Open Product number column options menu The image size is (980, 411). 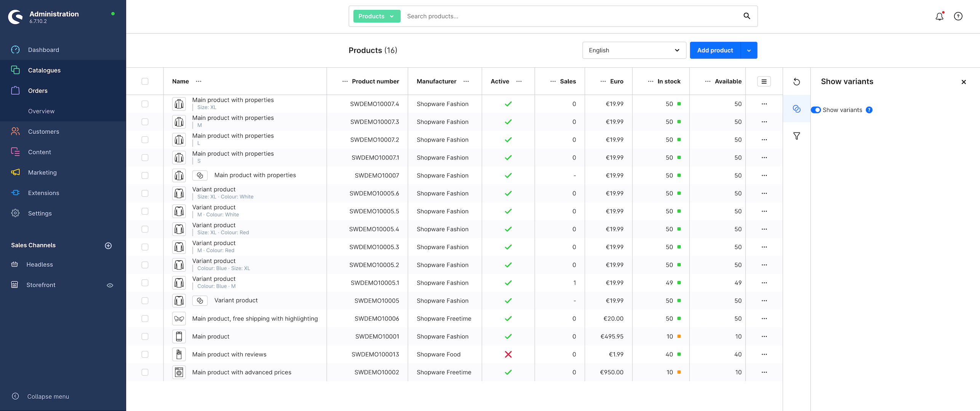(345, 81)
